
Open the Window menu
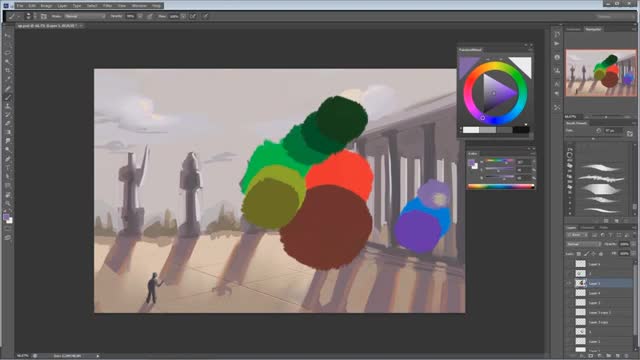coord(139,6)
